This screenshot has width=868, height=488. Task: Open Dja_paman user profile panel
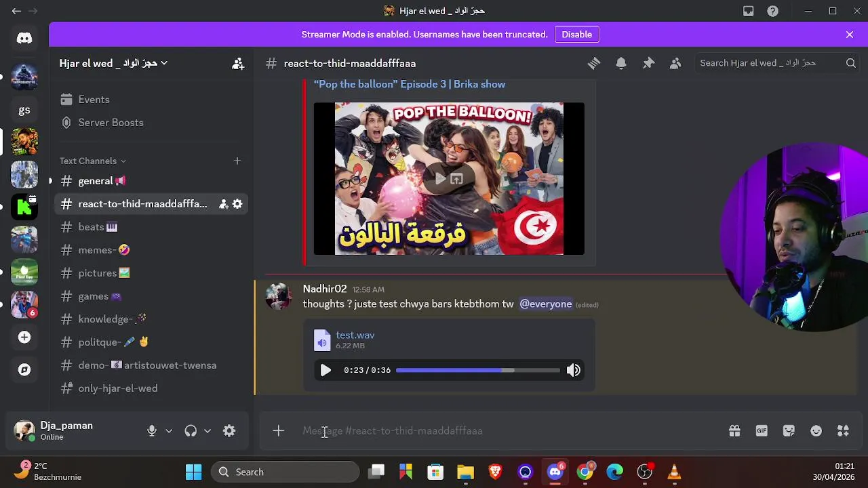[x=73, y=431]
